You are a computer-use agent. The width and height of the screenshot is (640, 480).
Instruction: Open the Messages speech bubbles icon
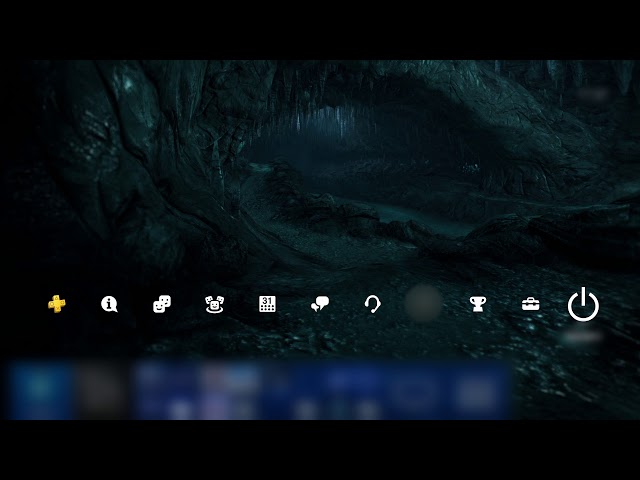click(x=320, y=304)
